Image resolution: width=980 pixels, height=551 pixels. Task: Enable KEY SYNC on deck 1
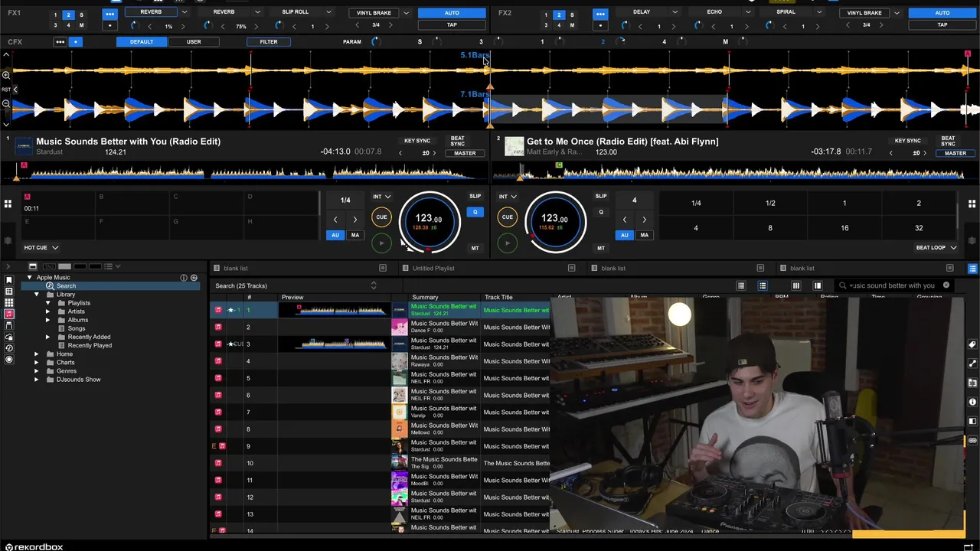(x=417, y=141)
